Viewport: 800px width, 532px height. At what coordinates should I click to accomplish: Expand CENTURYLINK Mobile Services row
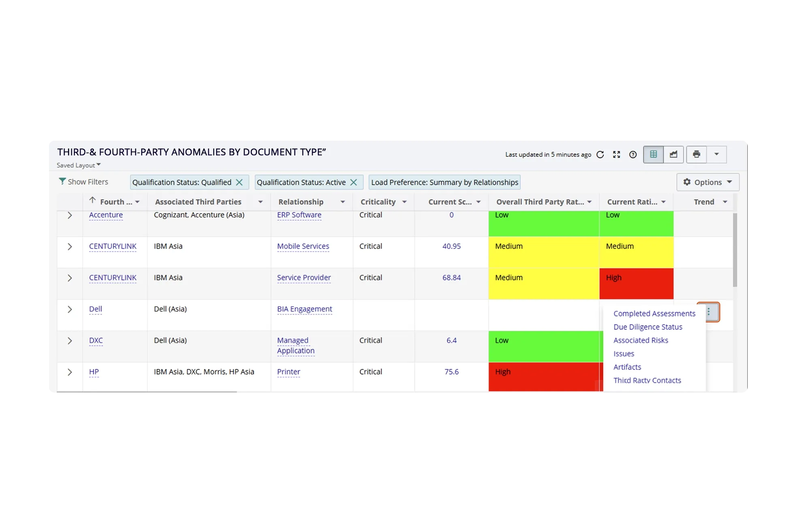point(70,246)
